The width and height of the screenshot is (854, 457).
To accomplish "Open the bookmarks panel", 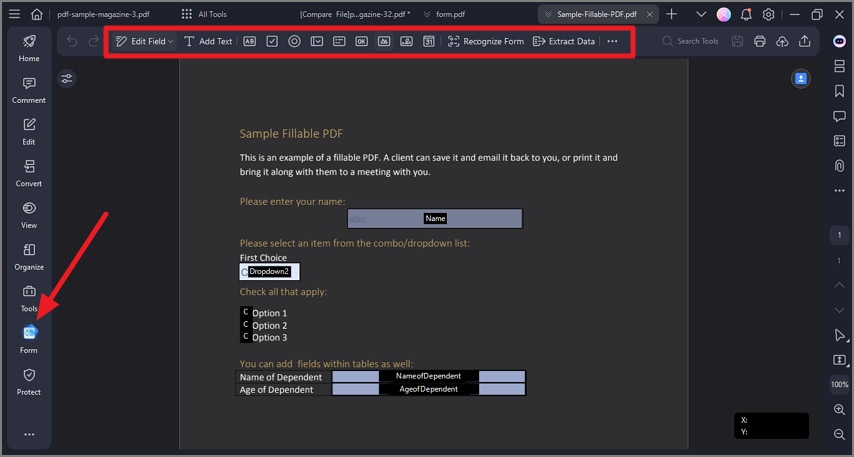I will tap(839, 91).
